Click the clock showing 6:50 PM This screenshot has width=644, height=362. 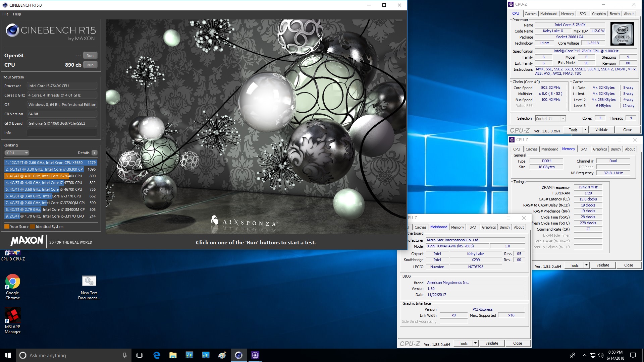(615, 355)
